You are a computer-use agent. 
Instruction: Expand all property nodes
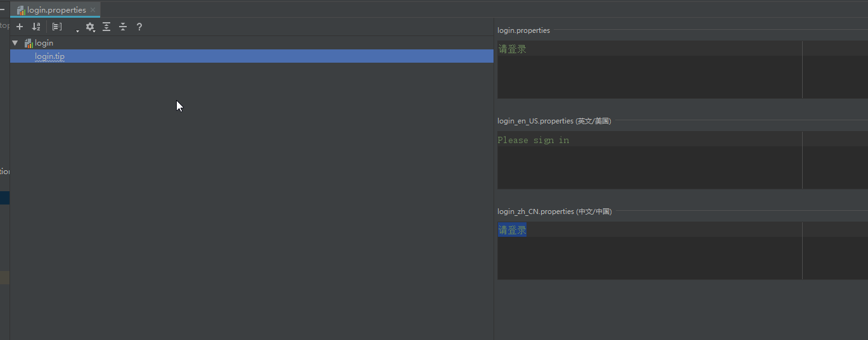106,27
